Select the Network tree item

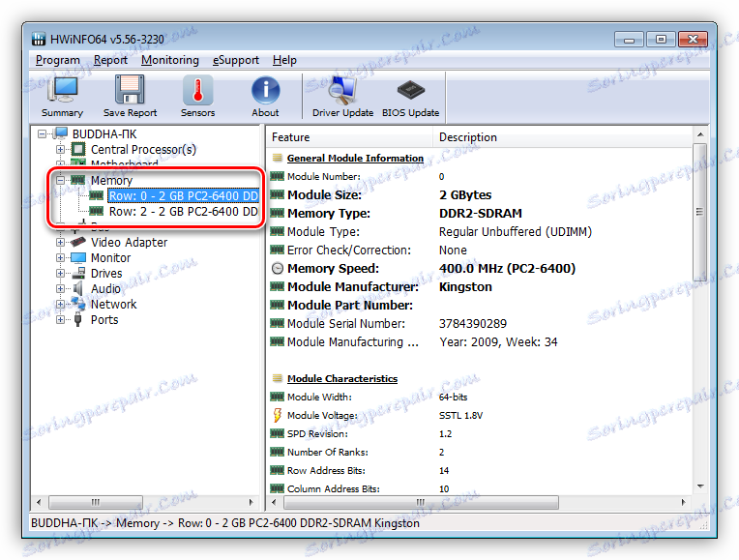(113, 304)
